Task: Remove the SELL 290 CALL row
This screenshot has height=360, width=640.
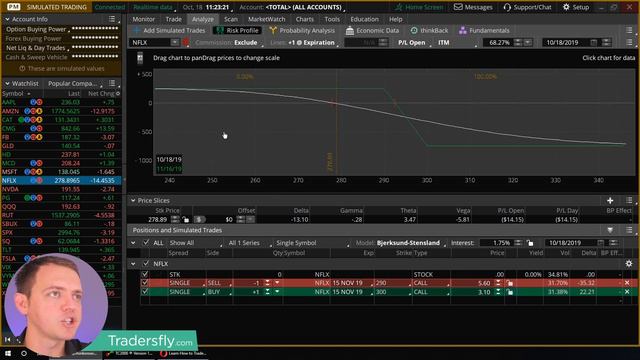Action: pos(627,283)
